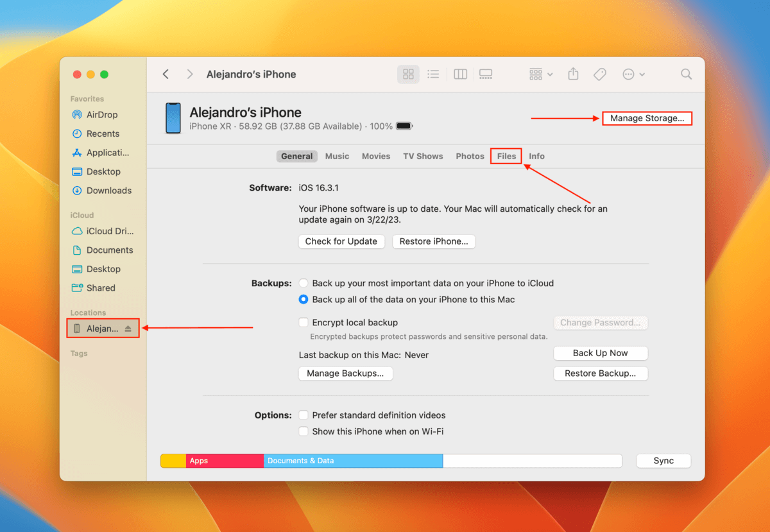
Task: Click the Sync button
Action: click(x=663, y=461)
